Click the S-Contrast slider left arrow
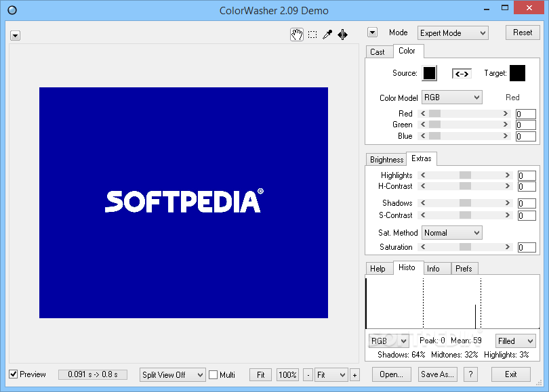Screen dimensions: 549x392 pos(423,215)
